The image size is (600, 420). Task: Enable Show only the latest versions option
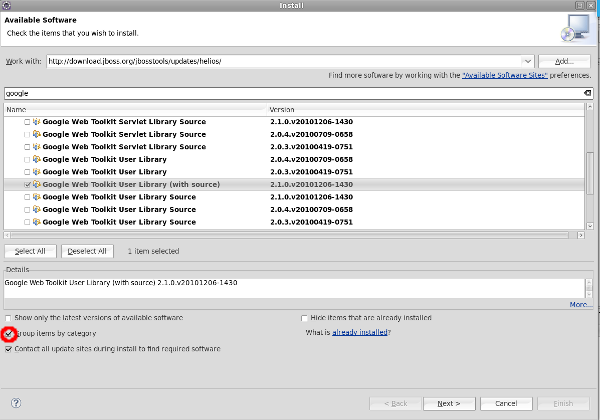click(8, 318)
